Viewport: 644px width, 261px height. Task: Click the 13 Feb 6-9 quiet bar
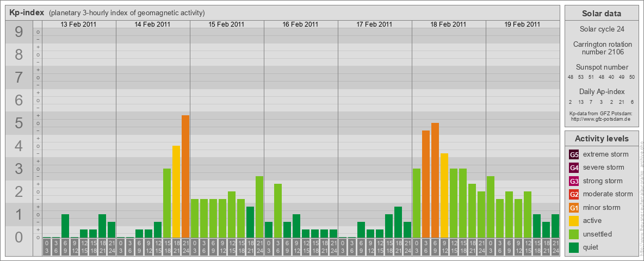point(65,226)
